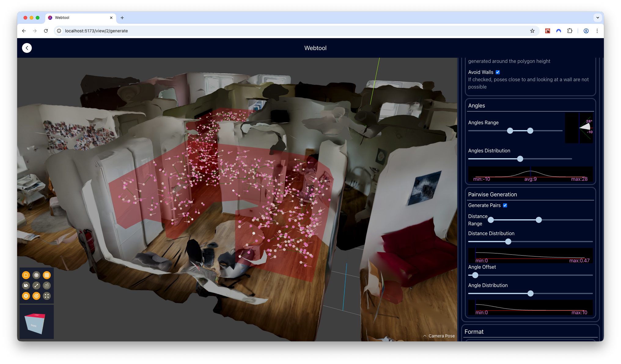Select the arrow direction vector tool
Viewport: 621px width, 364px height.
tap(36, 285)
